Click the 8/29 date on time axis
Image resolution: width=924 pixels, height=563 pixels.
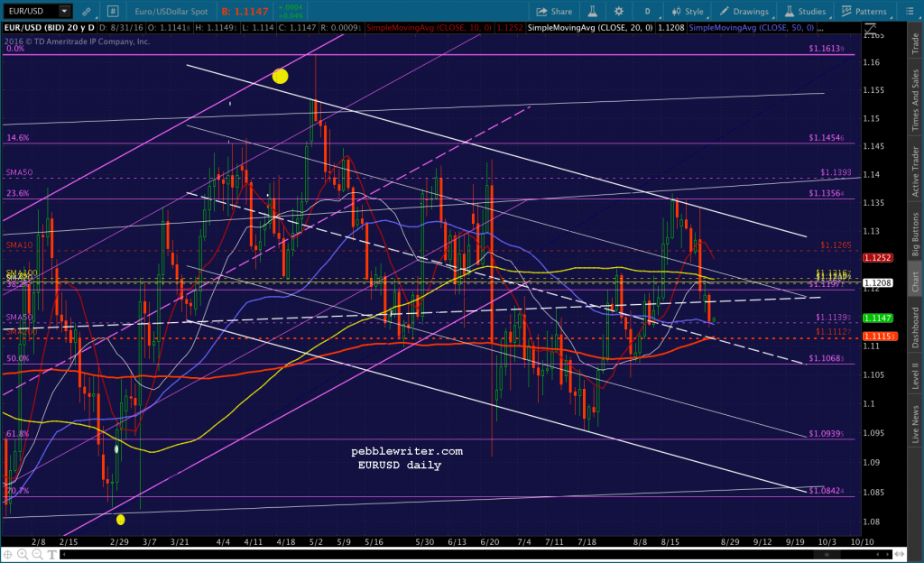tap(729, 542)
